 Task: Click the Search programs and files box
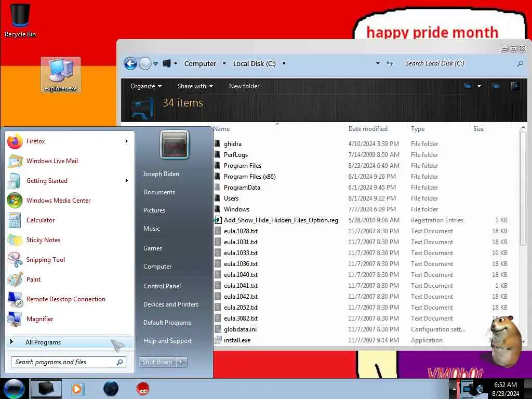pyautogui.click(x=68, y=362)
